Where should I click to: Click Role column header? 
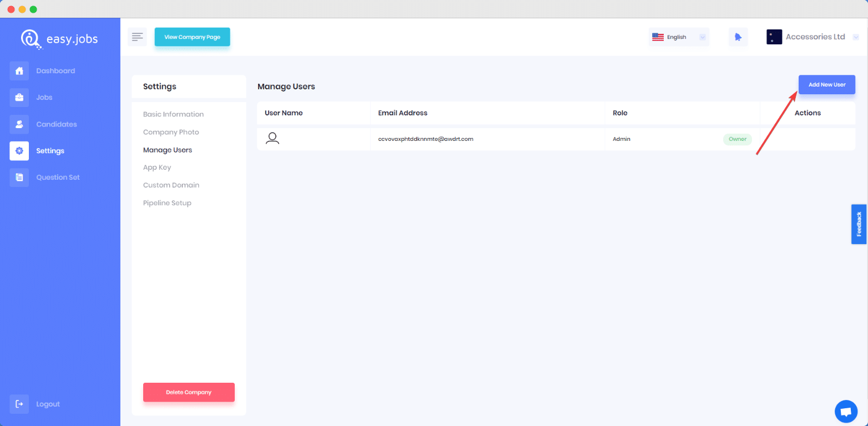[x=620, y=113]
